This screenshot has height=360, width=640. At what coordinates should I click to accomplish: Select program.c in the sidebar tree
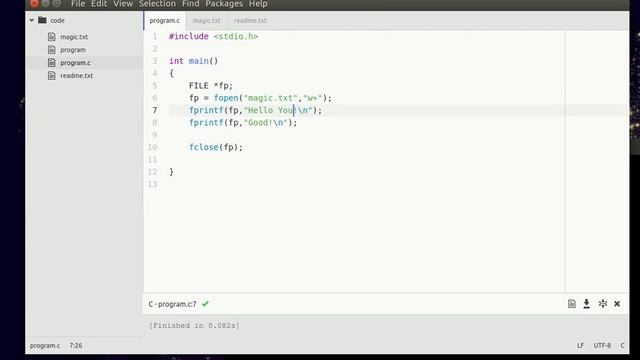coord(75,63)
